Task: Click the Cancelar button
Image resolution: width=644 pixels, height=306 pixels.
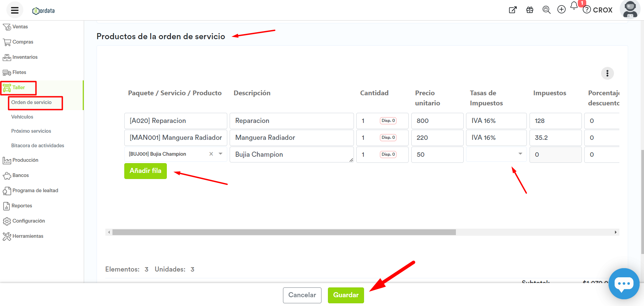Action: point(302,295)
